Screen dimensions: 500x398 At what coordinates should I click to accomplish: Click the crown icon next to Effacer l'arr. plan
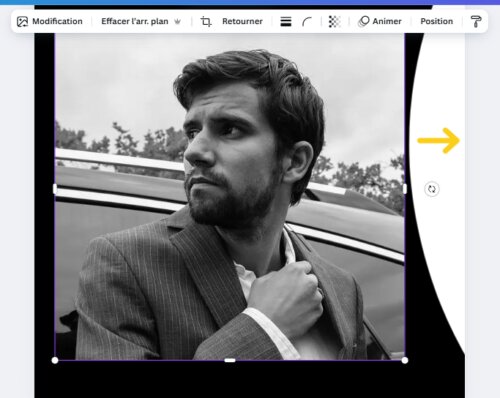pos(177,22)
